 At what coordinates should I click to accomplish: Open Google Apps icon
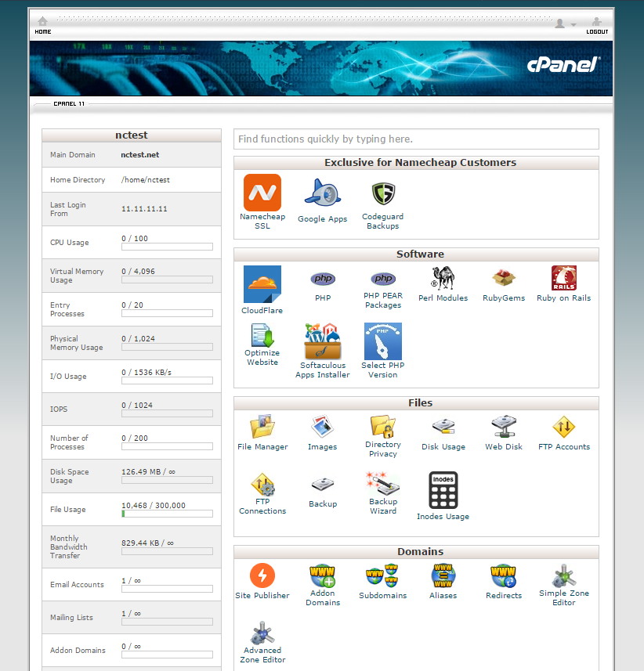click(x=323, y=193)
